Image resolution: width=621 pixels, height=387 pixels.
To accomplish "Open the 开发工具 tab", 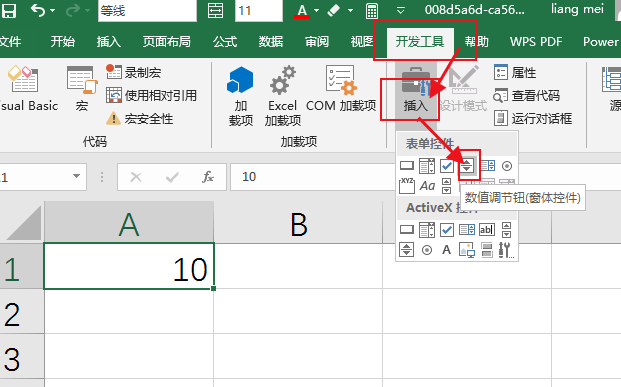I will point(420,41).
